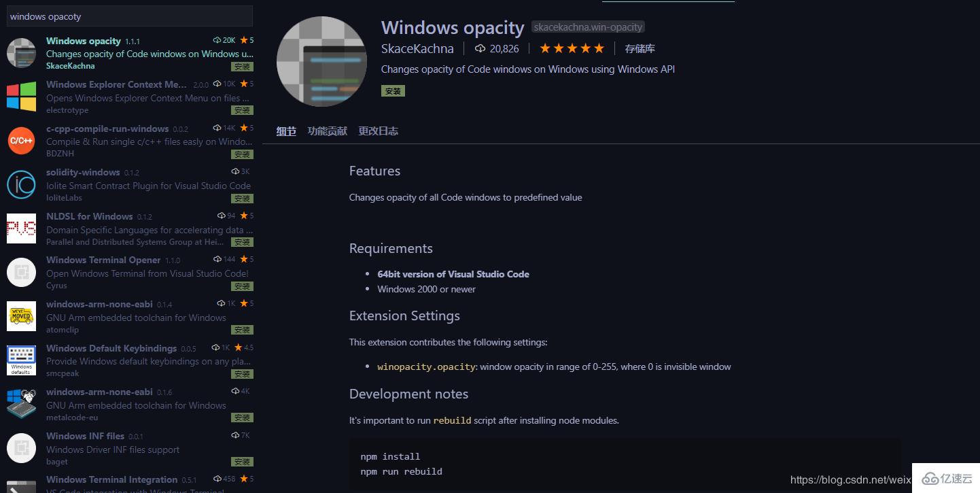Install atomclip's windows-arm-none-eabi extension

242,330
